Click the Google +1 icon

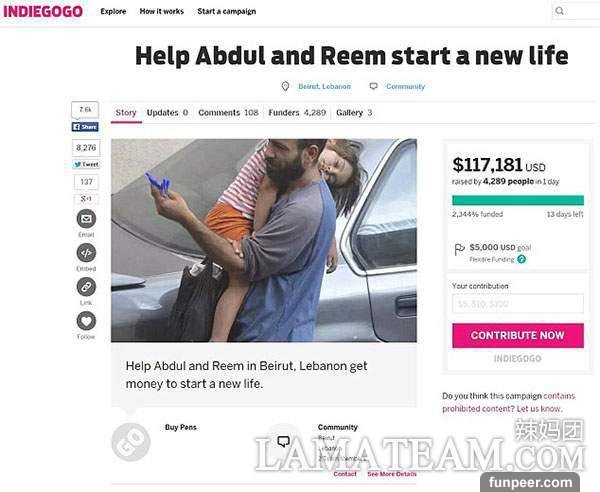pyautogui.click(x=86, y=199)
